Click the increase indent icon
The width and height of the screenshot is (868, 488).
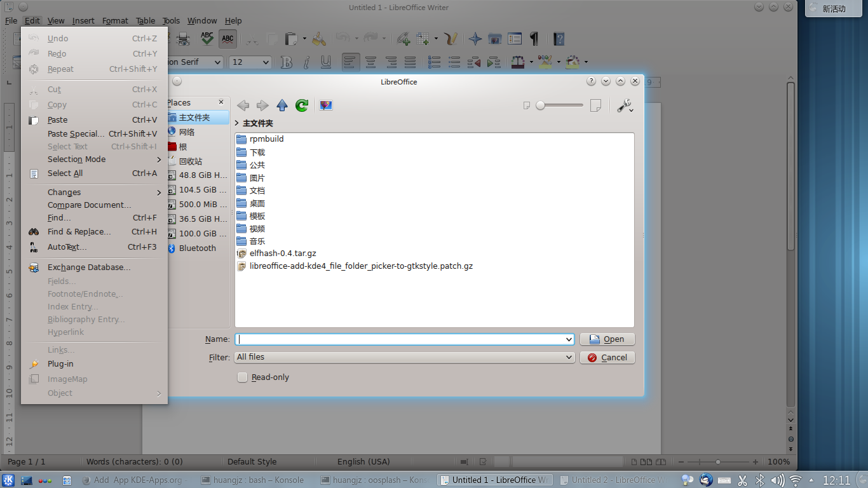pos(494,62)
